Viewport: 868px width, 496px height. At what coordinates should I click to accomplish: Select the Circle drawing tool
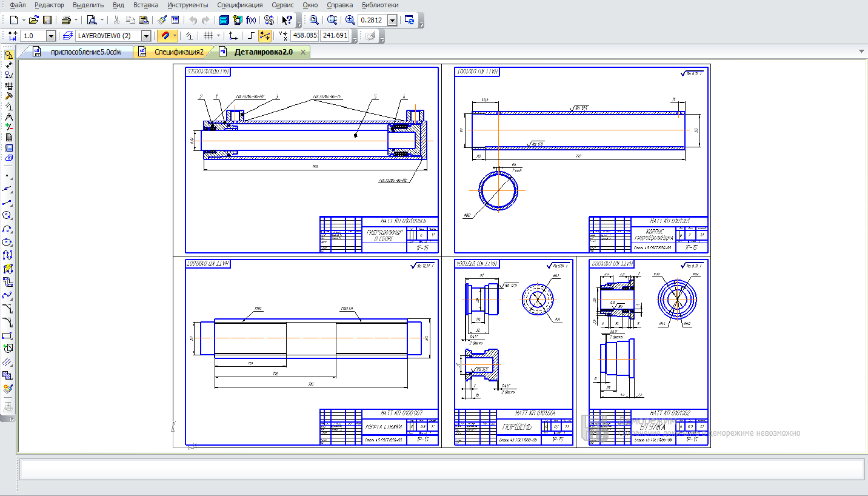(x=7, y=215)
